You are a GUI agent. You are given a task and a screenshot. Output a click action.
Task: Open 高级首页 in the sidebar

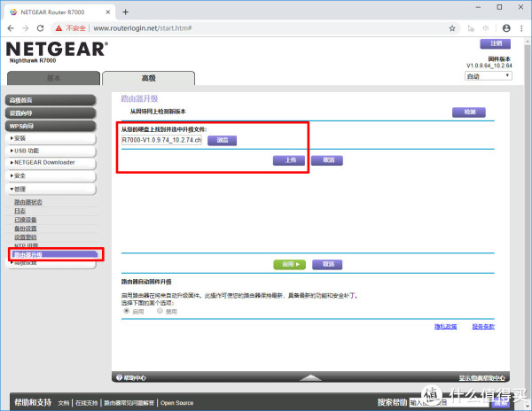click(51, 100)
